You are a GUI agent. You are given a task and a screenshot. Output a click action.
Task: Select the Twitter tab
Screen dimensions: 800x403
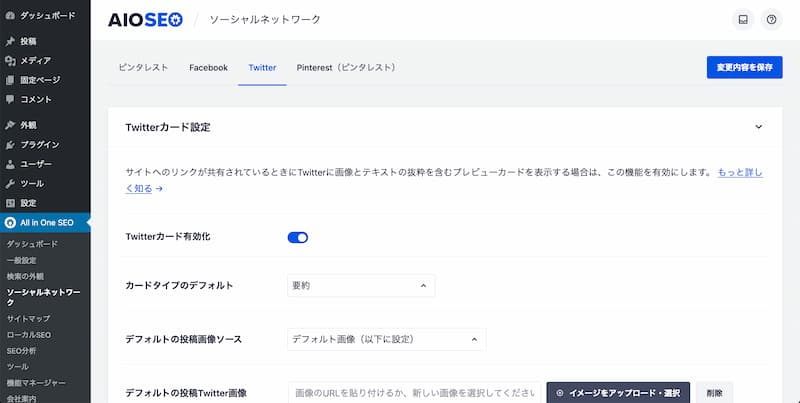(x=262, y=67)
